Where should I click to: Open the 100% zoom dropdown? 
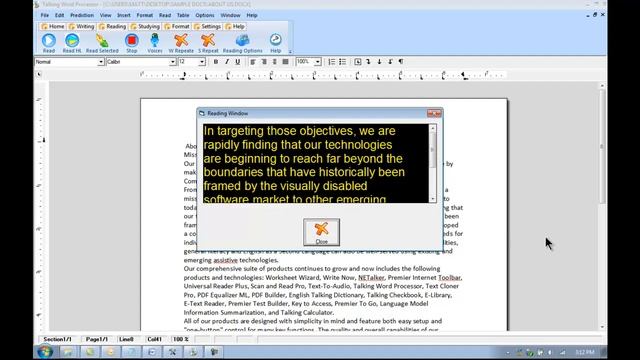coord(318,62)
